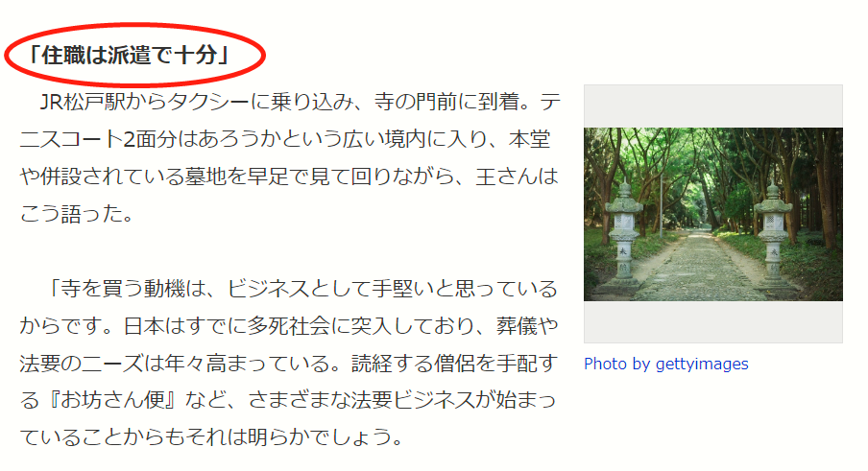Click the grey area above the photo
Viewport: 868px width, 471px height.
[x=713, y=106]
